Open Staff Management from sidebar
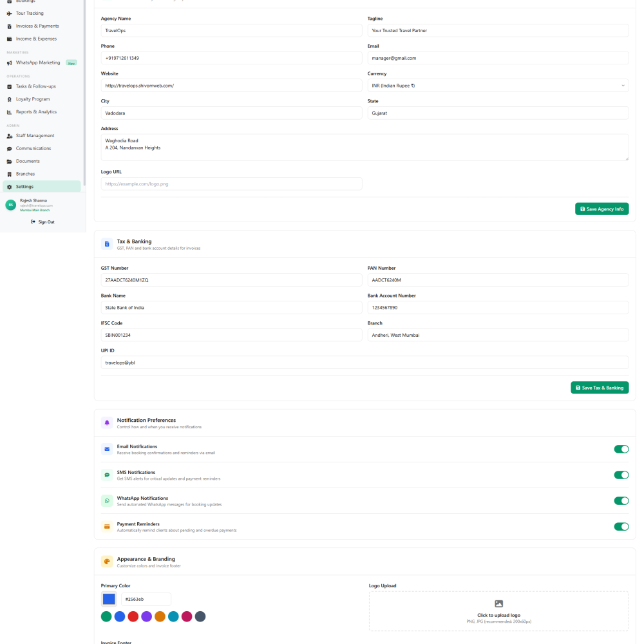644x644 pixels. point(41,136)
